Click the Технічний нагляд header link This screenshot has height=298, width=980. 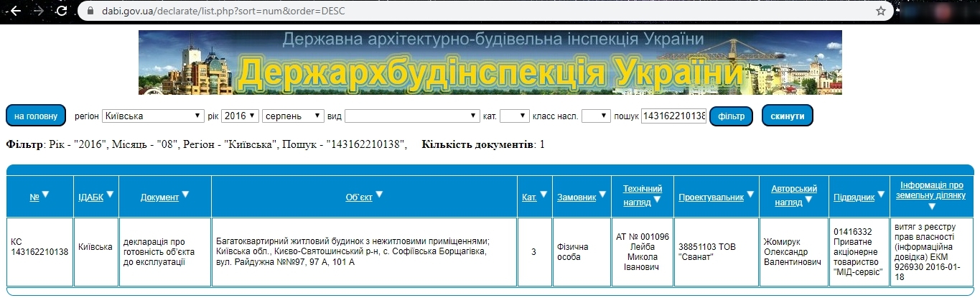tap(643, 195)
